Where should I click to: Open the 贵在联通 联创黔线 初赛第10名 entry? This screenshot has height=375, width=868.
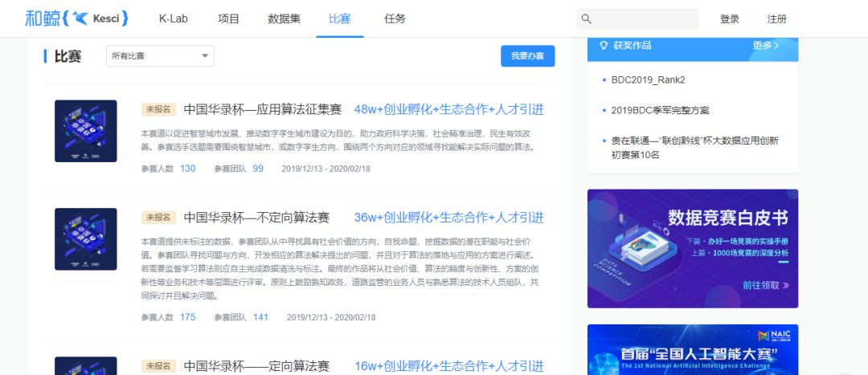[694, 148]
